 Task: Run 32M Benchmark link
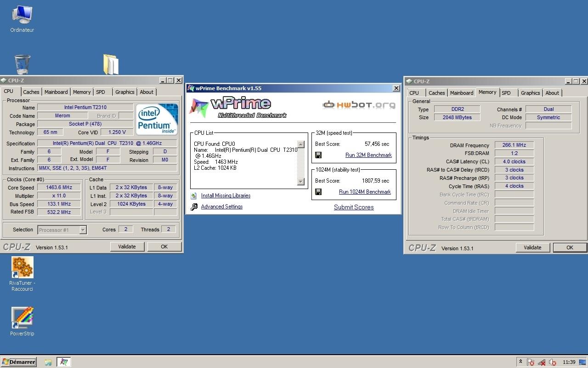(368, 155)
